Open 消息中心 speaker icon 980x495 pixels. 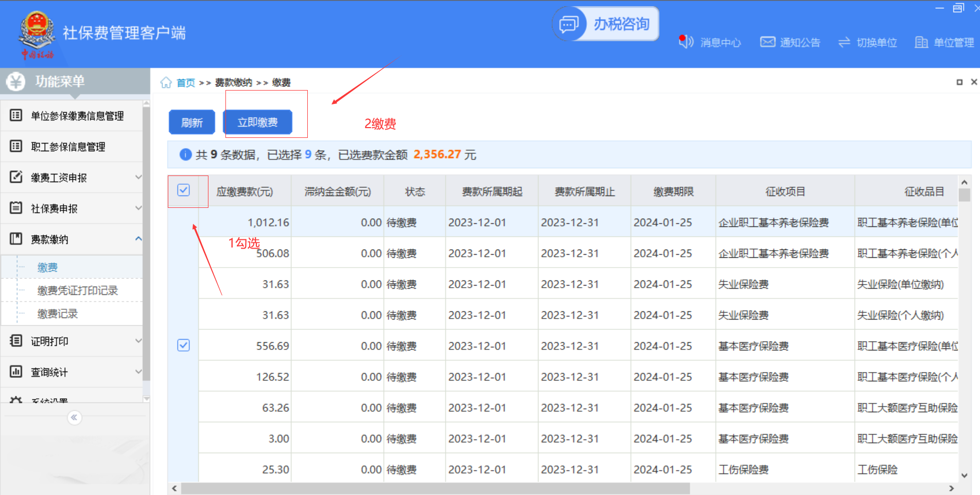(x=686, y=42)
